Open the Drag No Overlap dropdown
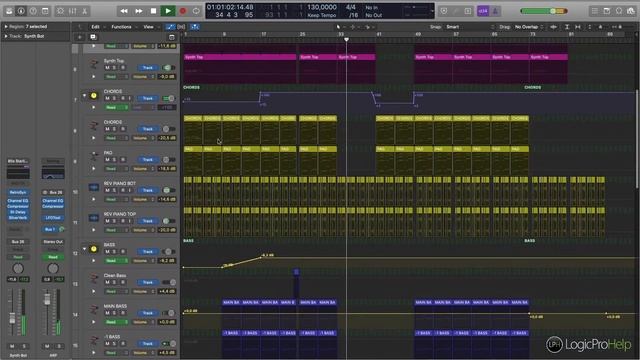Screen dimensions: 640x360 click(x=529, y=27)
